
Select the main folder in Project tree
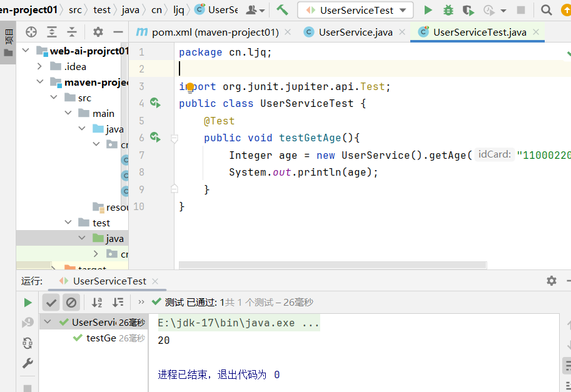tap(72, 113)
